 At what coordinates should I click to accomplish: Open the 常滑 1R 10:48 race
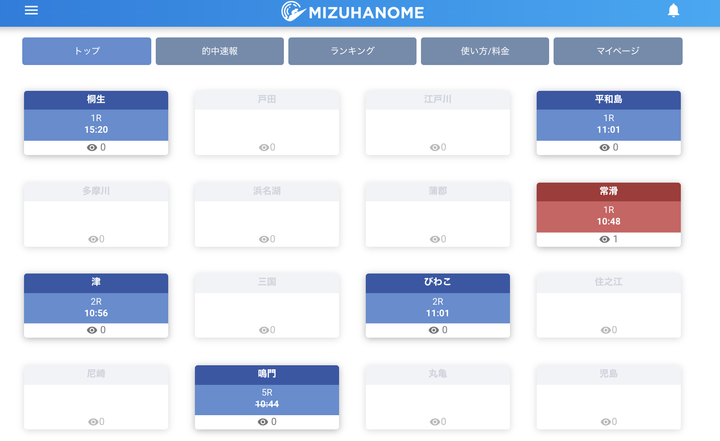(609, 216)
